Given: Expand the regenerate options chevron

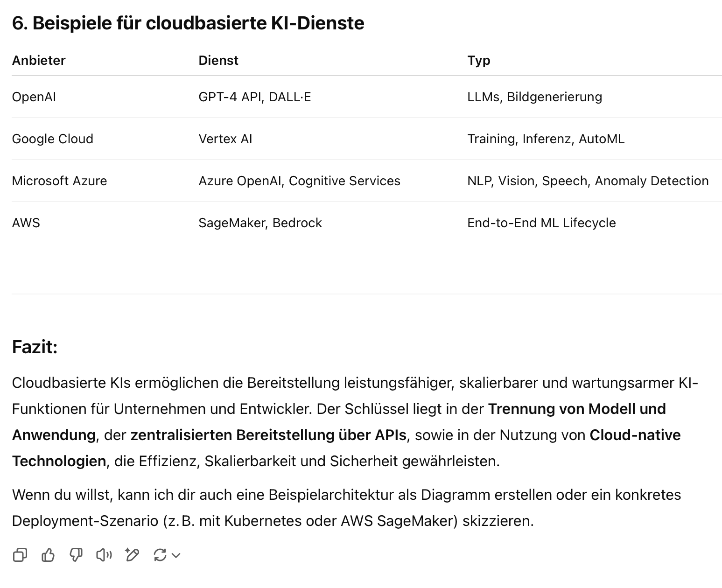Looking at the screenshot, I should (176, 555).
